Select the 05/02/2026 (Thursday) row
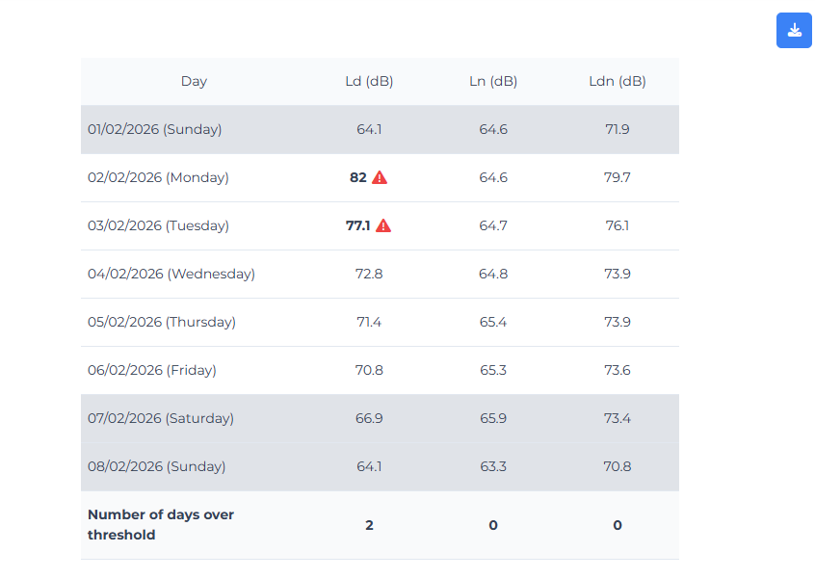Image resolution: width=815 pixels, height=579 pixels. click(162, 322)
